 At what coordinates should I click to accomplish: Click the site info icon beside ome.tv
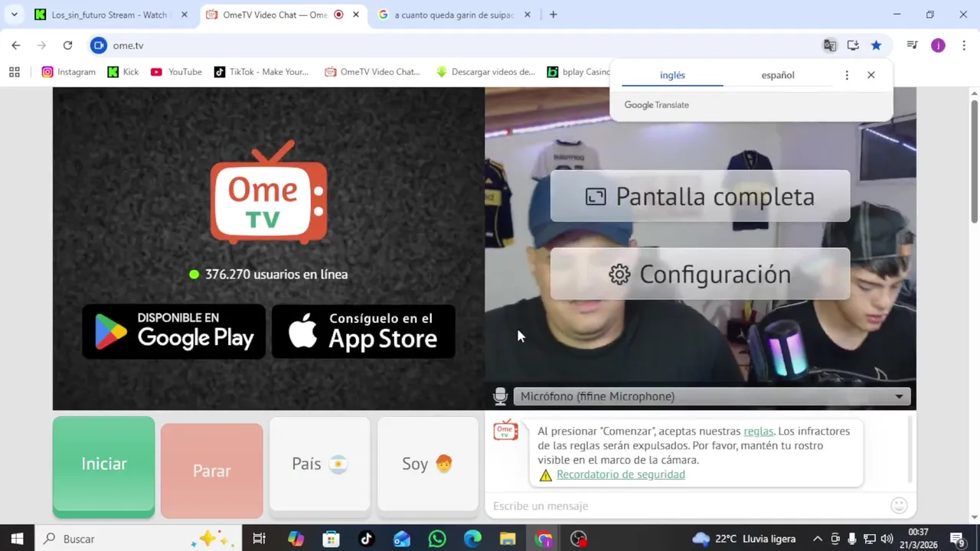click(x=98, y=45)
